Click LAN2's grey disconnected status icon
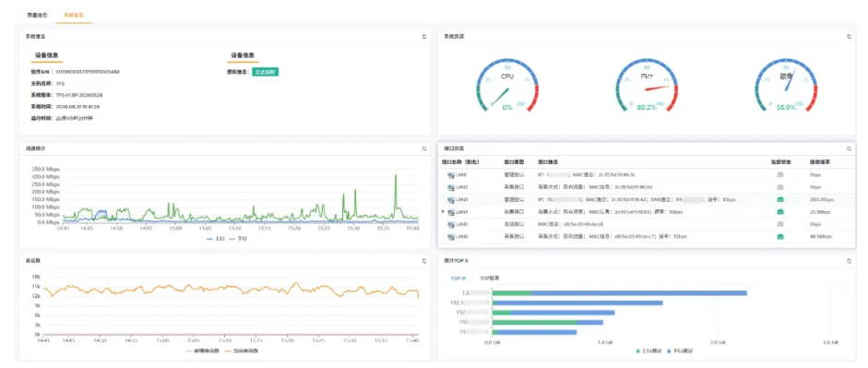Image resolution: width=868 pixels, height=368 pixels. tap(780, 187)
